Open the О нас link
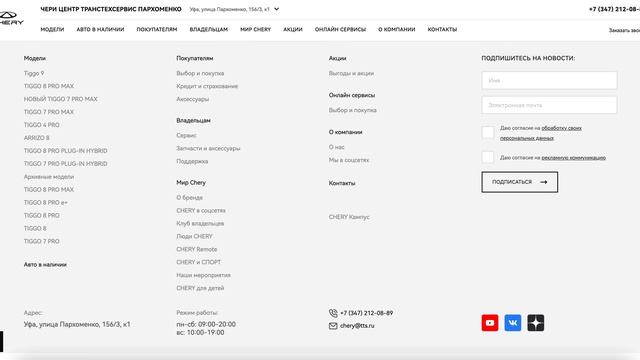Image resolution: width=640 pixels, height=360 pixels. [x=337, y=147]
